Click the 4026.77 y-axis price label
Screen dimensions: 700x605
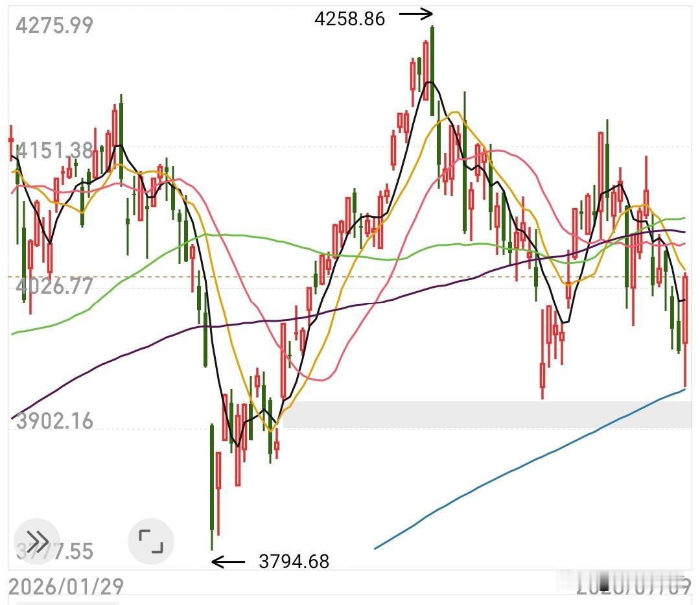tap(54, 286)
